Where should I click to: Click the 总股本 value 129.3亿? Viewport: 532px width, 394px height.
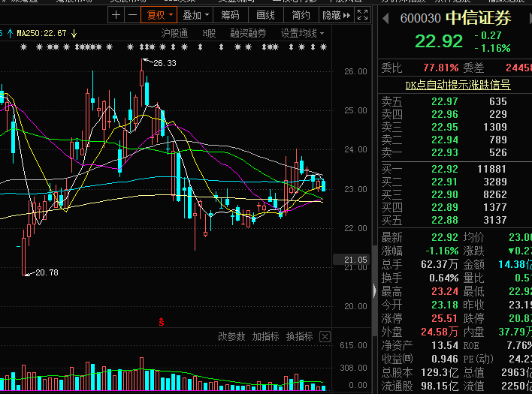pyautogui.click(x=440, y=373)
